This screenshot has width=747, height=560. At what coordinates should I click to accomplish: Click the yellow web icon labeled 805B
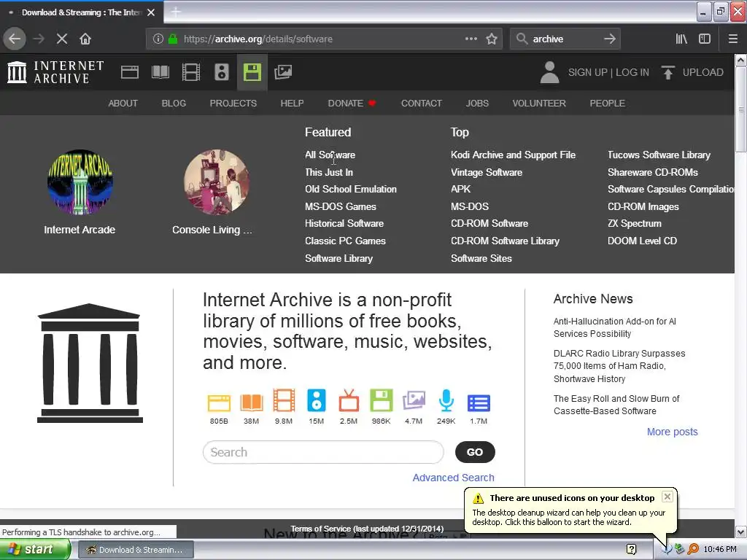[x=219, y=402]
